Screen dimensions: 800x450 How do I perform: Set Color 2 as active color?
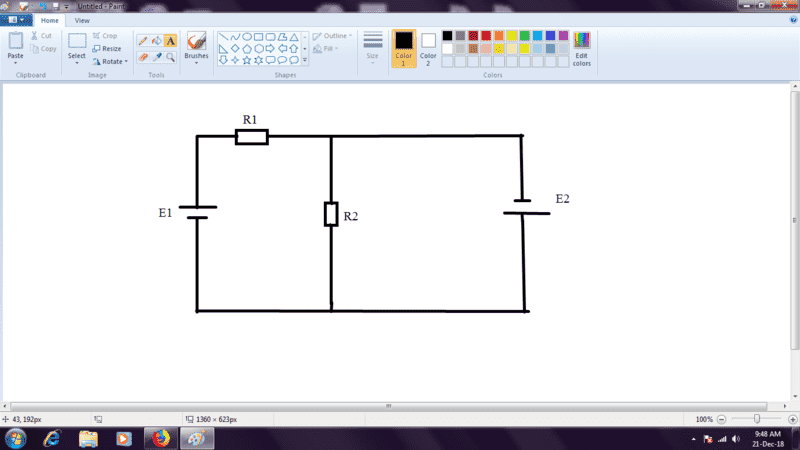428,46
